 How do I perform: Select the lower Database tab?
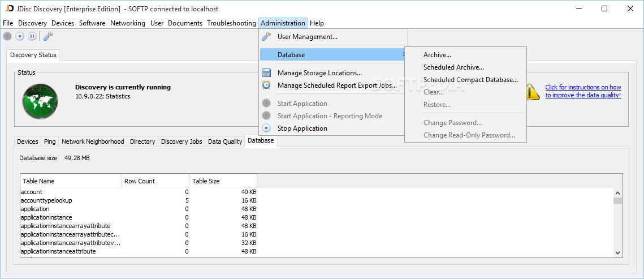point(261,140)
